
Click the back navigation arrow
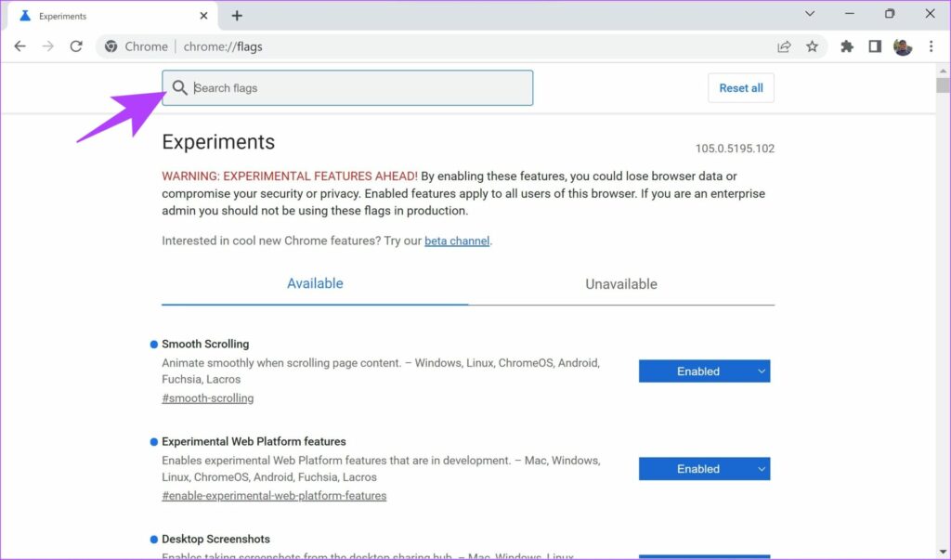[x=20, y=46]
